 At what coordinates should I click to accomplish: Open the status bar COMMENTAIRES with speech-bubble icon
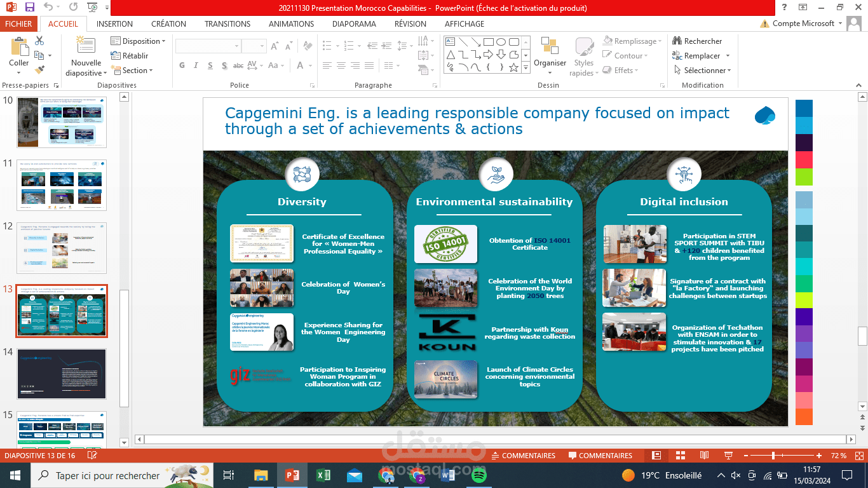pos(600,456)
